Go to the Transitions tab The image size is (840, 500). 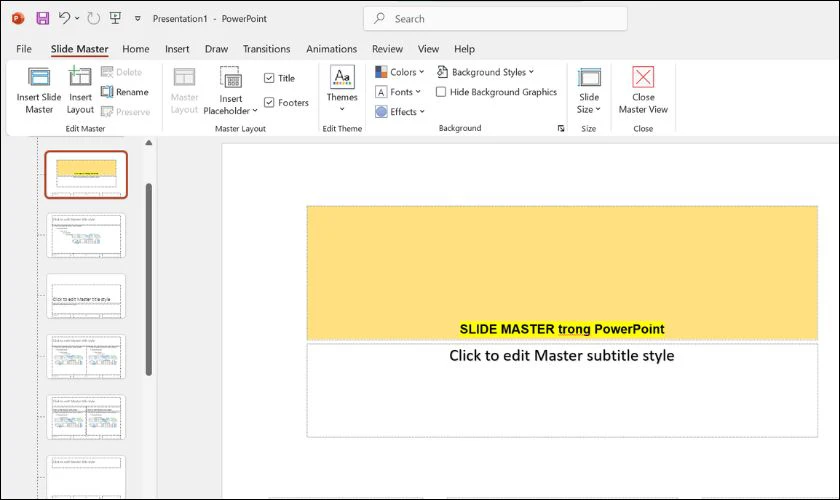click(266, 49)
